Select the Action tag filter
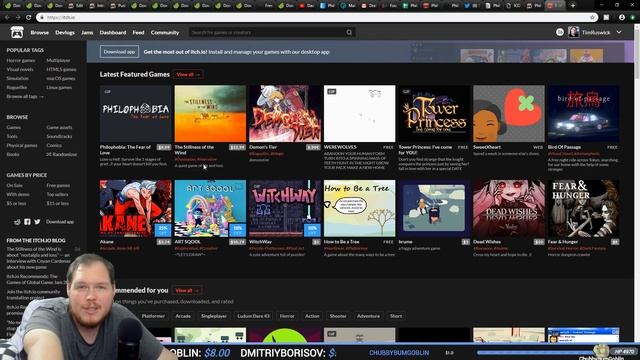The height and width of the screenshot is (360, 640). pos(312,316)
